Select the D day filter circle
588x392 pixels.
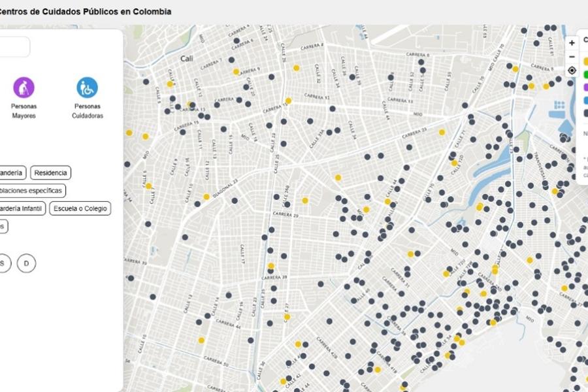point(26,263)
